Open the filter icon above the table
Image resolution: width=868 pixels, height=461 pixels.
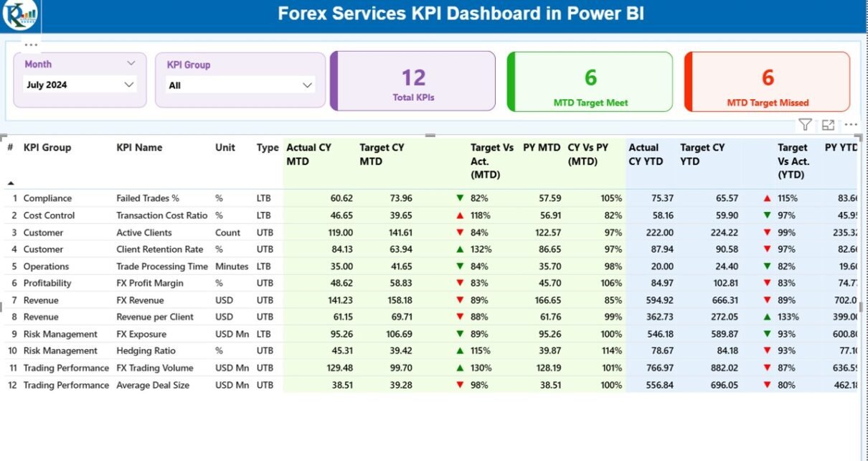[806, 125]
